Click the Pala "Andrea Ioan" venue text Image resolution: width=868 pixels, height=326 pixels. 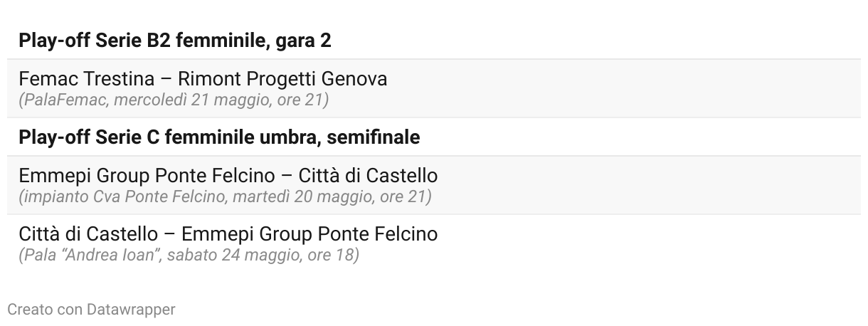[x=90, y=255]
